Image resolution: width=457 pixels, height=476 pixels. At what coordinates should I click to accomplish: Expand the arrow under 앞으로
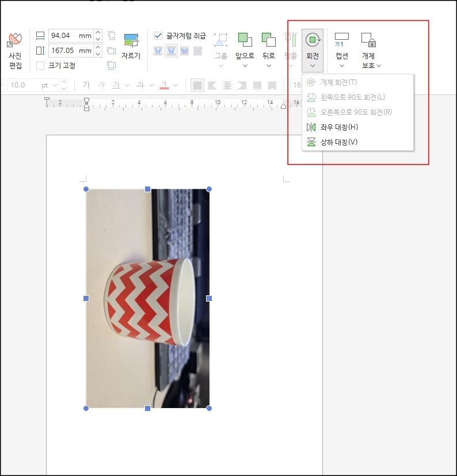coord(245,66)
